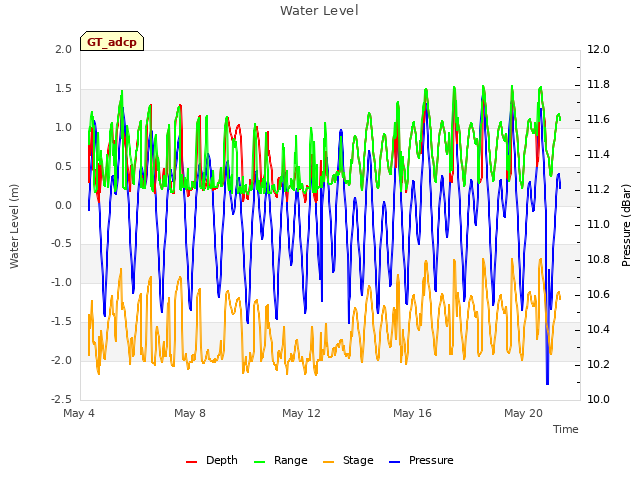Click the Water Level chart title
The height and width of the screenshot is (480, 640).
click(x=319, y=11)
